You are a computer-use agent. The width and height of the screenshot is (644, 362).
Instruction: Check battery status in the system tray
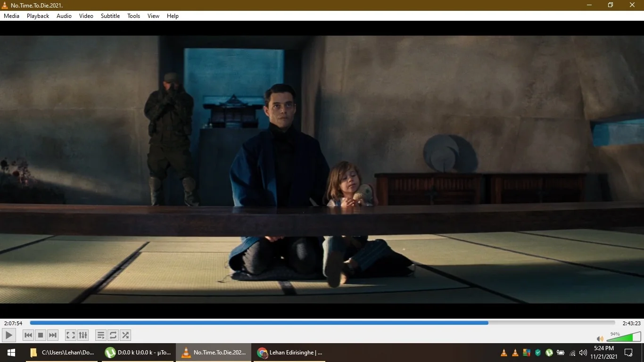[x=561, y=353]
